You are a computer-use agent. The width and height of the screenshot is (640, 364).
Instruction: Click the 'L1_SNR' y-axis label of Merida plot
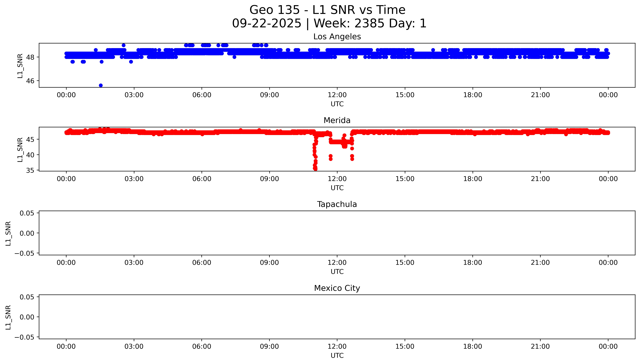click(20, 150)
